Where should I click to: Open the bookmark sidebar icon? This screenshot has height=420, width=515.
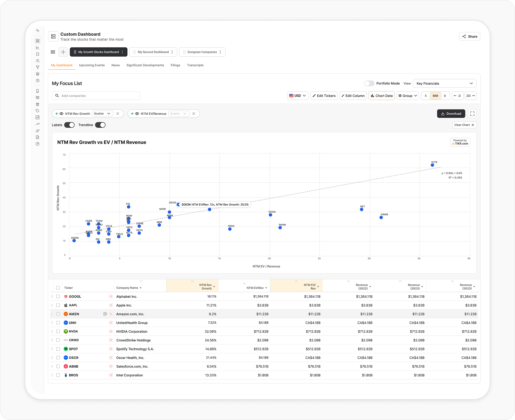point(38,54)
